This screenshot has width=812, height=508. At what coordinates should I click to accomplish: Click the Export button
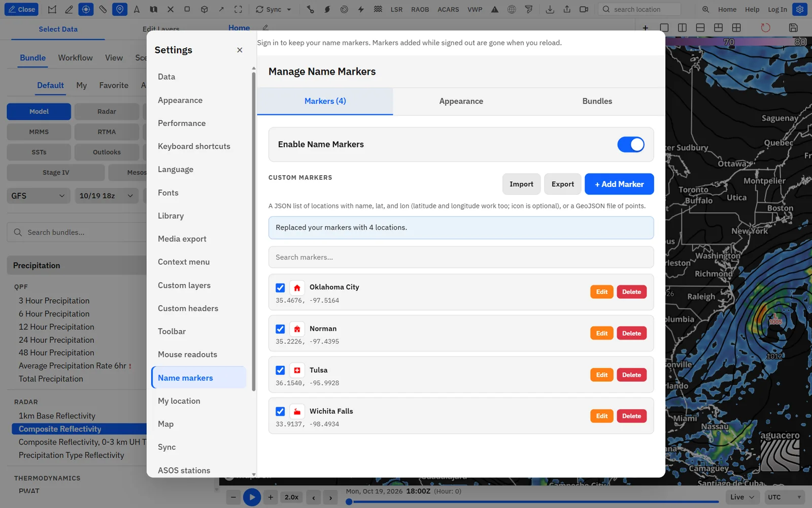pyautogui.click(x=563, y=184)
